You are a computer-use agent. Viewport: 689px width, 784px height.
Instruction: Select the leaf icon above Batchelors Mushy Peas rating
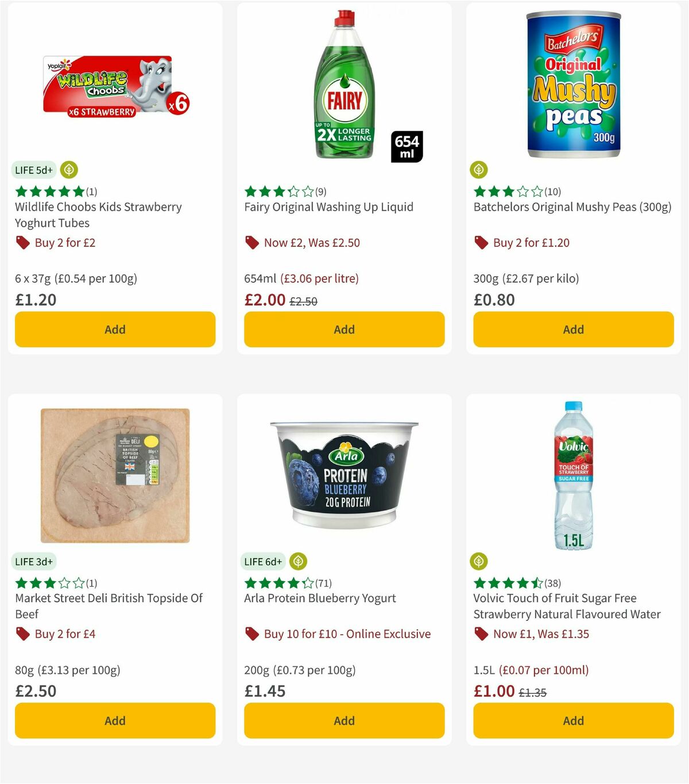(478, 170)
